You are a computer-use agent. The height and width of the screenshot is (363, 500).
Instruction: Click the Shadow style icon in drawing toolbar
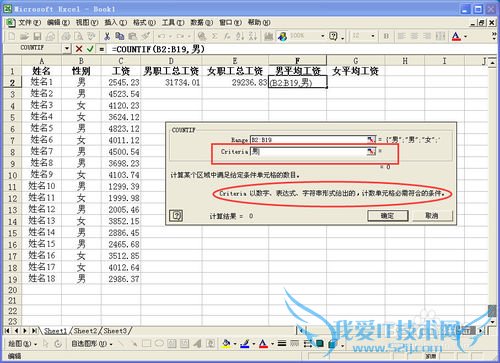coord(319,343)
